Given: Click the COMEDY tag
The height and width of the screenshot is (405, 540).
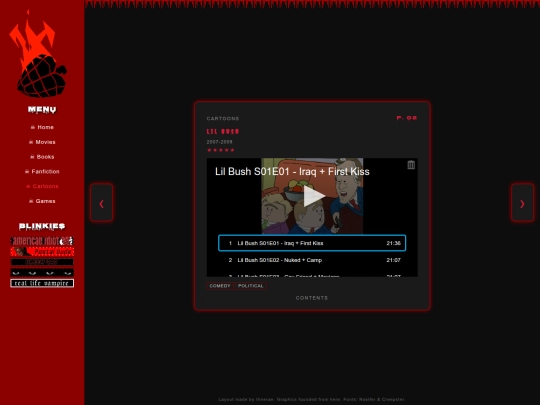Looking at the screenshot, I should [220, 286].
